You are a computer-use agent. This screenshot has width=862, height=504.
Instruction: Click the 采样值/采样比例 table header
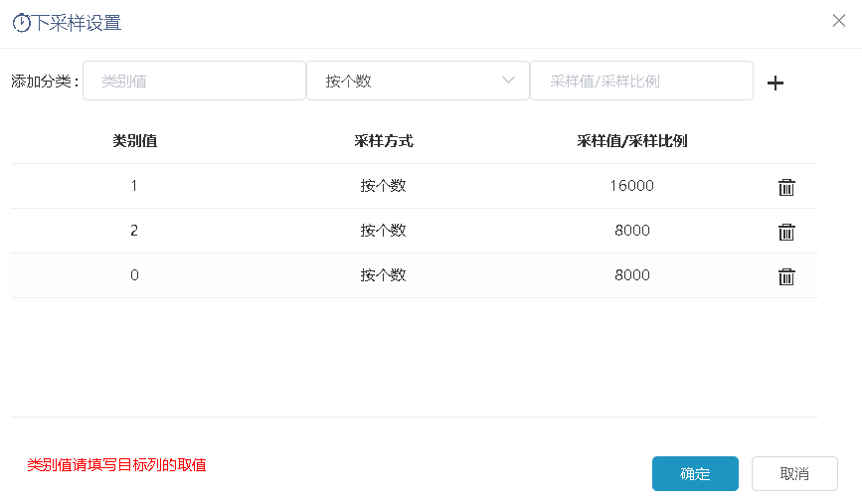[x=632, y=141]
